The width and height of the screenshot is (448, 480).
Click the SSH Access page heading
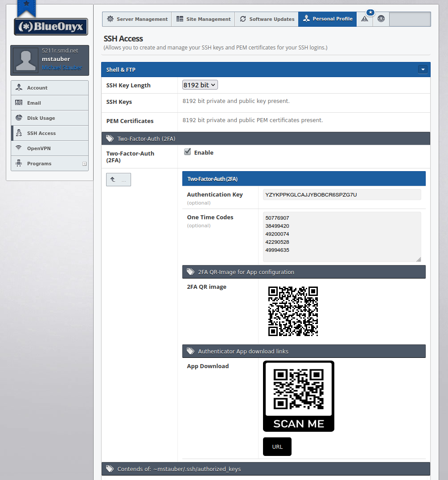tap(123, 39)
